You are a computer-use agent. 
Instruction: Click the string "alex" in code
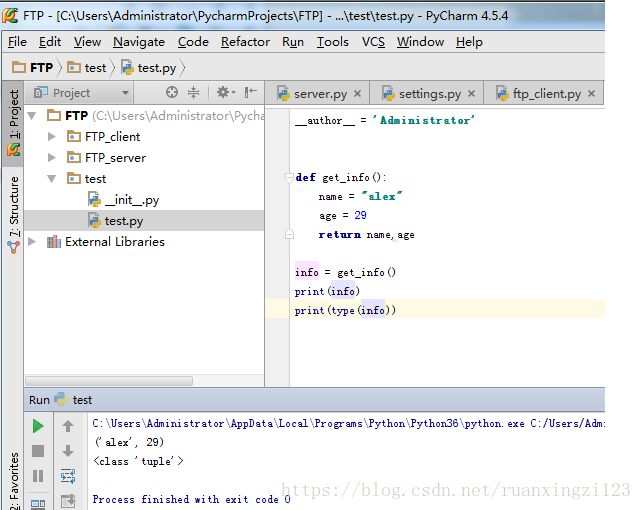click(382, 196)
